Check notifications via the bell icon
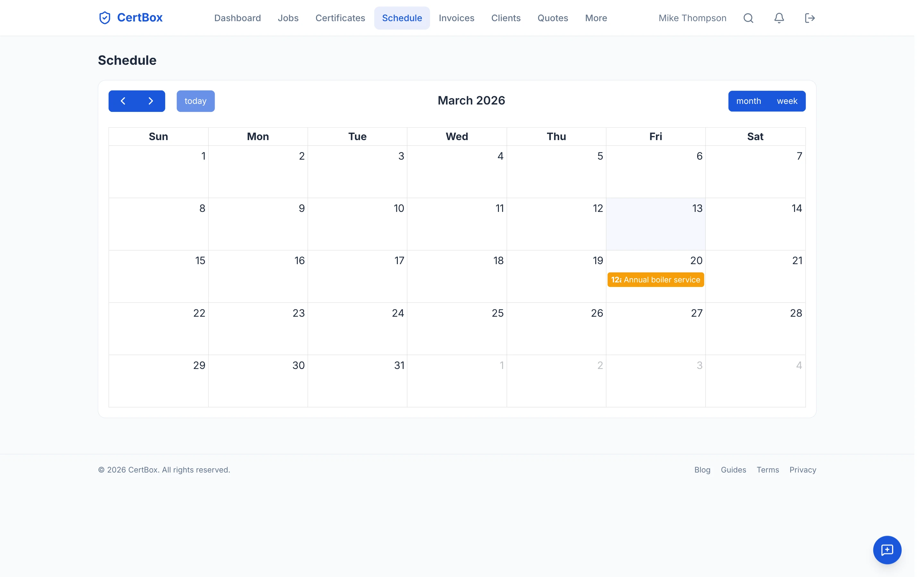924x577 pixels. pyautogui.click(x=779, y=18)
